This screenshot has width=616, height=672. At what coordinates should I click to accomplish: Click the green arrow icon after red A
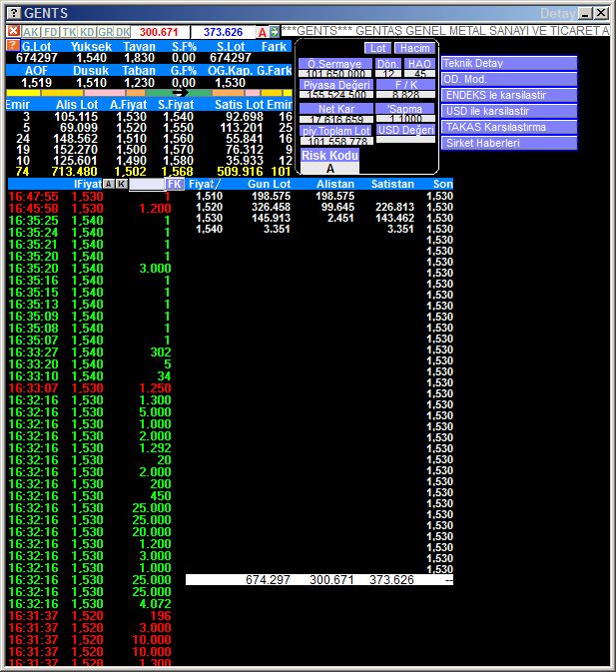(x=275, y=32)
